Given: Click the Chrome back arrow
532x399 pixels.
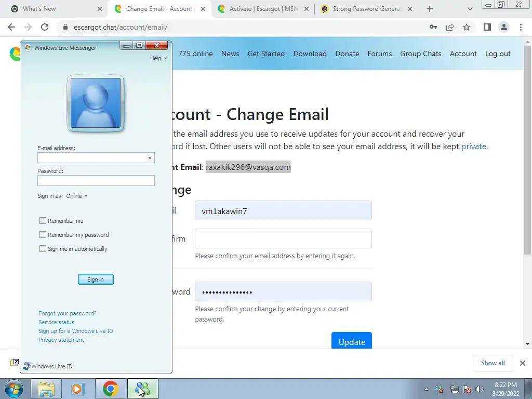Looking at the screenshot, I should 11,27.
